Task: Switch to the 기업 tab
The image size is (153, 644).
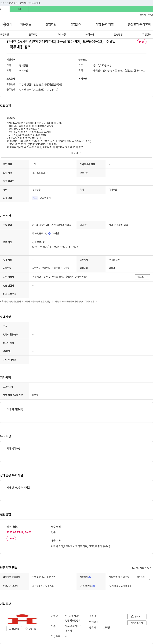Action: [x=19, y=9]
